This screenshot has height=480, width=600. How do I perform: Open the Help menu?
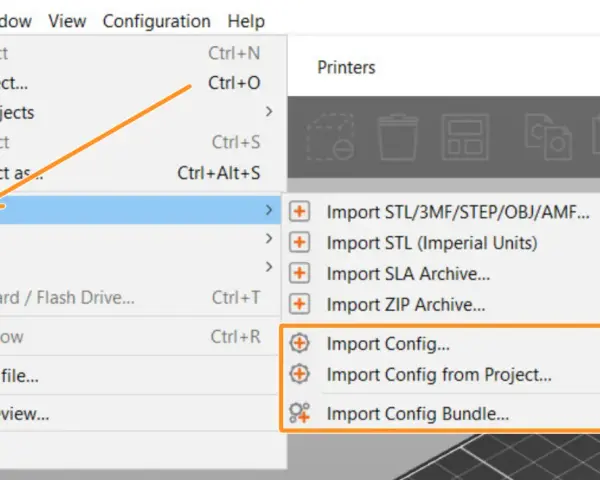(246, 21)
